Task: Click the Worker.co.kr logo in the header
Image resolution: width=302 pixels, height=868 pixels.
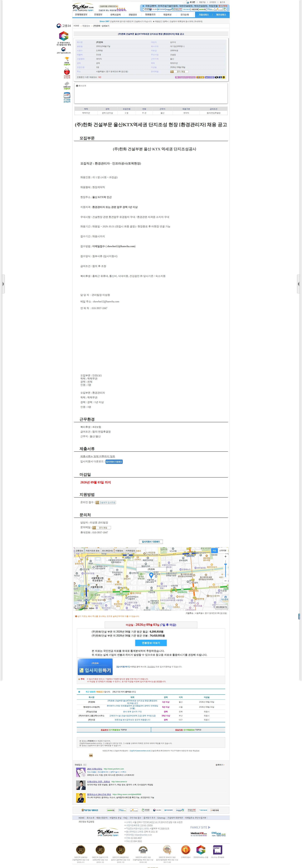Action: click(83, 7)
